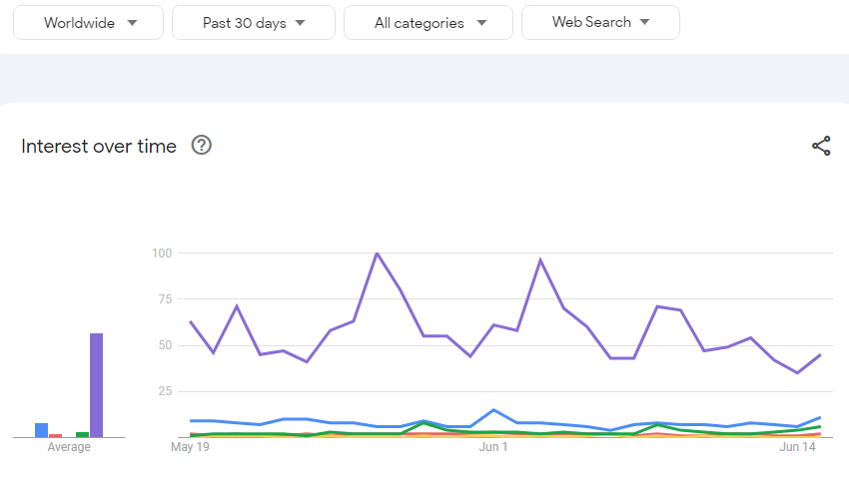Image resolution: width=849 pixels, height=504 pixels.
Task: Expand the Web Search type dropdown
Action: tap(600, 22)
